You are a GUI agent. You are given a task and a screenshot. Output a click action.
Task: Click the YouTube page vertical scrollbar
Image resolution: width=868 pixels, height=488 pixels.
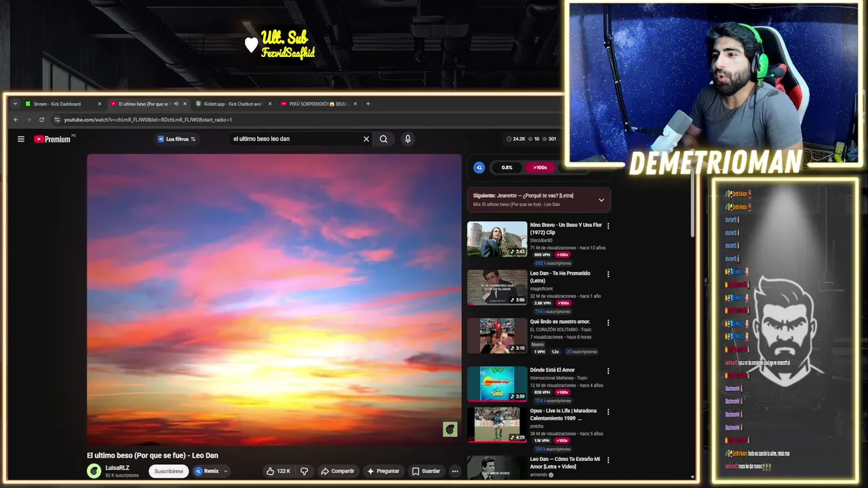point(692,203)
